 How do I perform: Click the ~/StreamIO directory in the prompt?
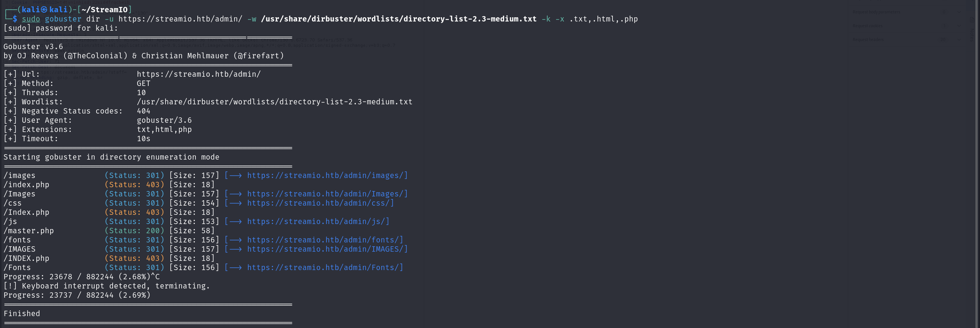[105, 10]
